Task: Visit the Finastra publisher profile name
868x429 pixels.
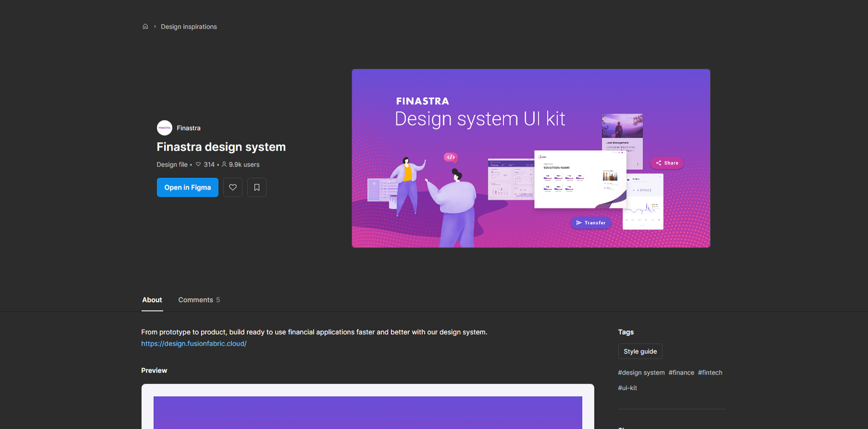Action: coord(189,128)
